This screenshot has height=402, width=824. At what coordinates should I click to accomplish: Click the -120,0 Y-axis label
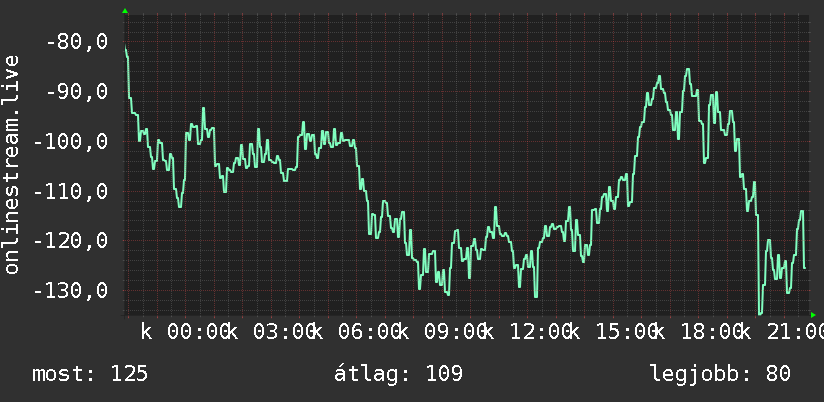pos(71,241)
